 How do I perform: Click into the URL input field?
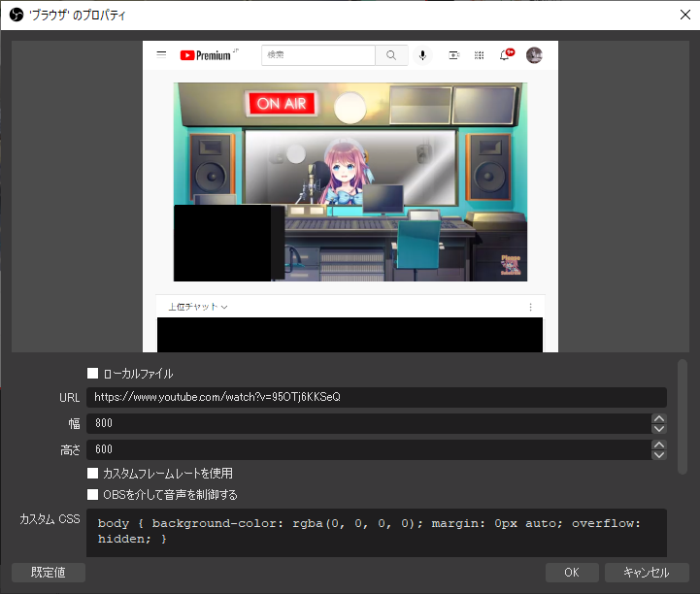tap(377, 397)
